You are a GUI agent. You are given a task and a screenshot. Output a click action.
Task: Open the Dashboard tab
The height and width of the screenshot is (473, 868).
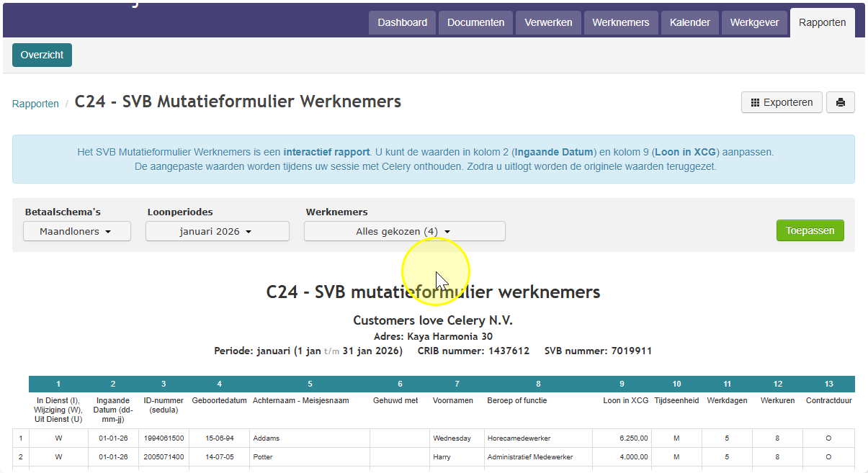(x=403, y=22)
